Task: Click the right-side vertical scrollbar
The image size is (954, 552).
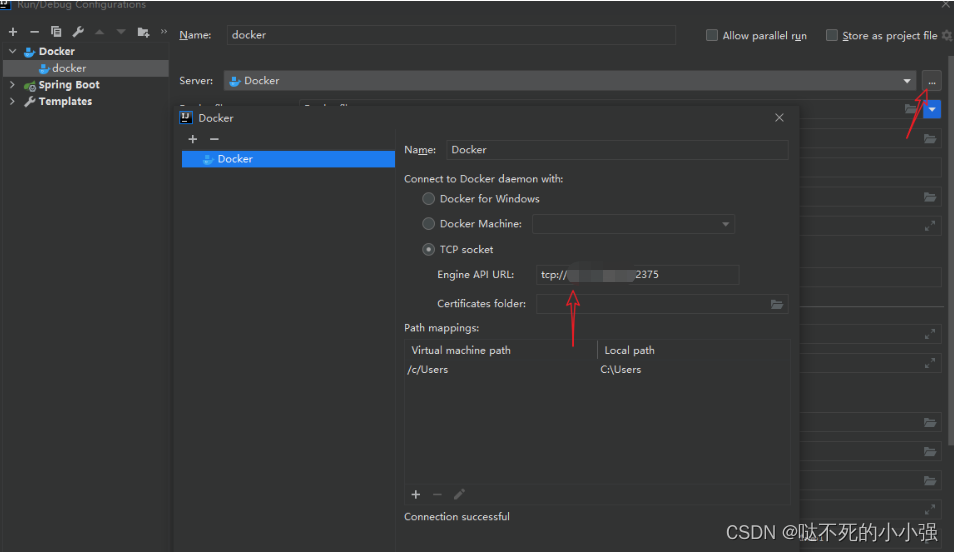Action: [x=950, y=250]
